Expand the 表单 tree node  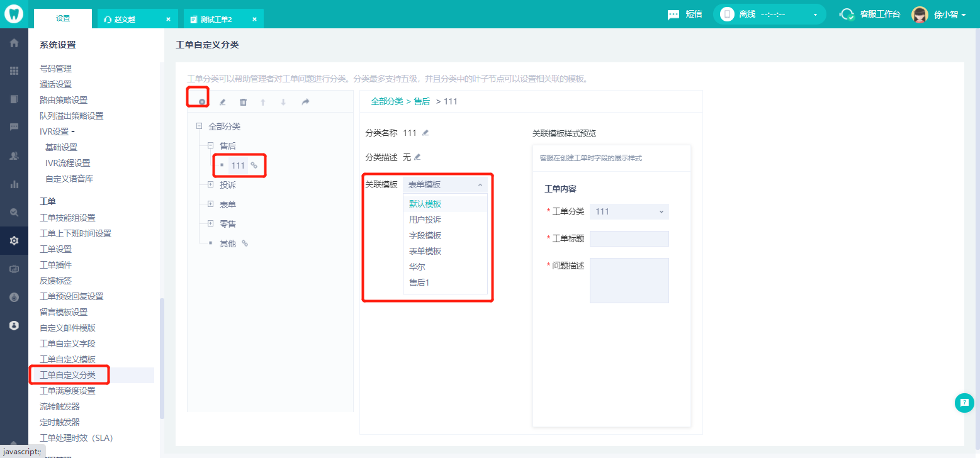210,204
